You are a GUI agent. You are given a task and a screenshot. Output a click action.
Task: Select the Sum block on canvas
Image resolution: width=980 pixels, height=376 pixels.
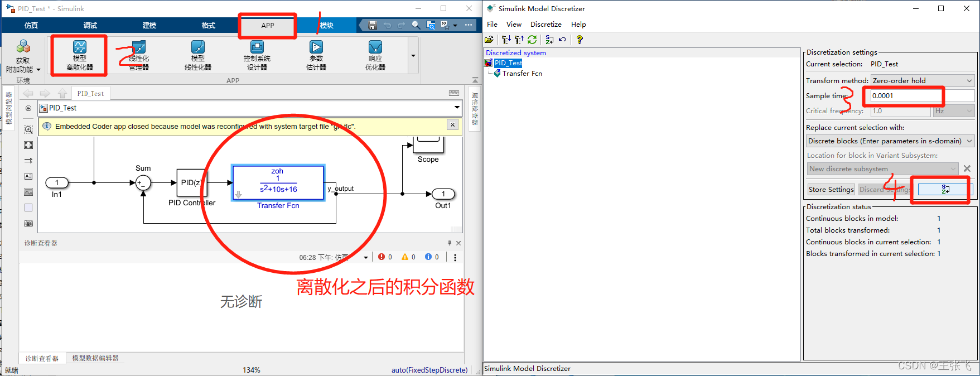(x=143, y=182)
